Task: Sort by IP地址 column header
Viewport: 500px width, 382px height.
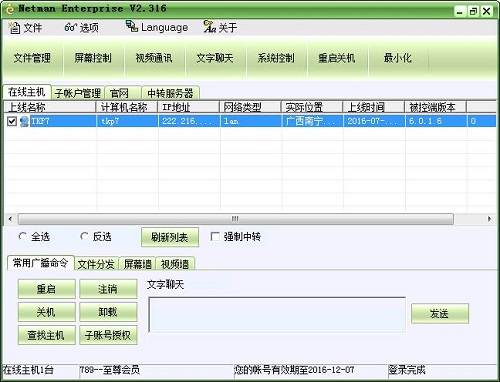Action: (189, 107)
